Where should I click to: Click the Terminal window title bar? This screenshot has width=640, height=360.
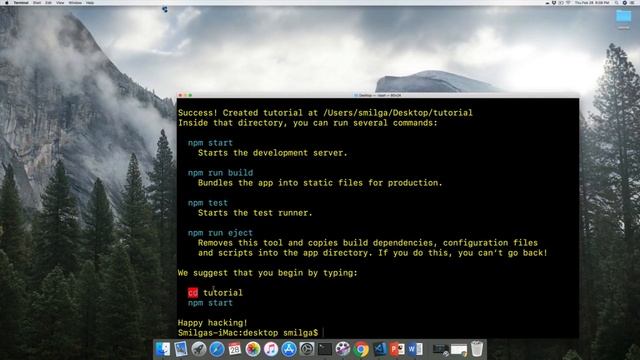coord(378,95)
